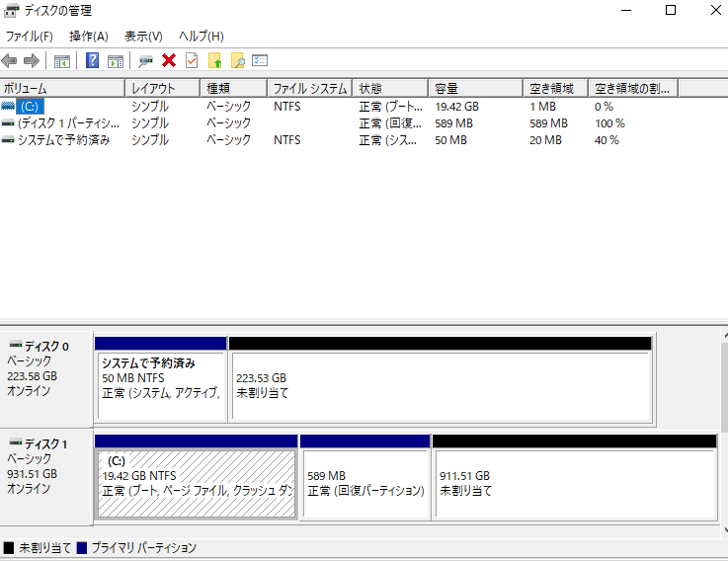Click the 正常 (回復... status cell
Screen dimensions: 728x561
click(390, 123)
